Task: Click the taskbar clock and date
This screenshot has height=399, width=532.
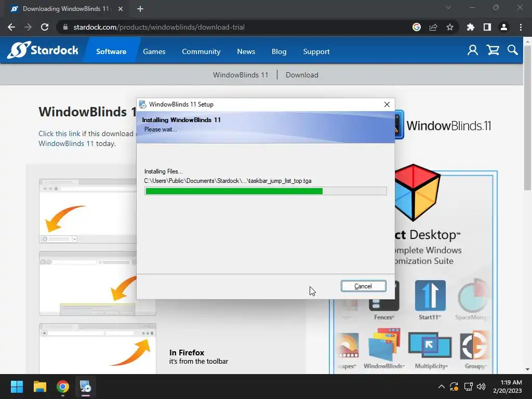Action: coord(507,387)
